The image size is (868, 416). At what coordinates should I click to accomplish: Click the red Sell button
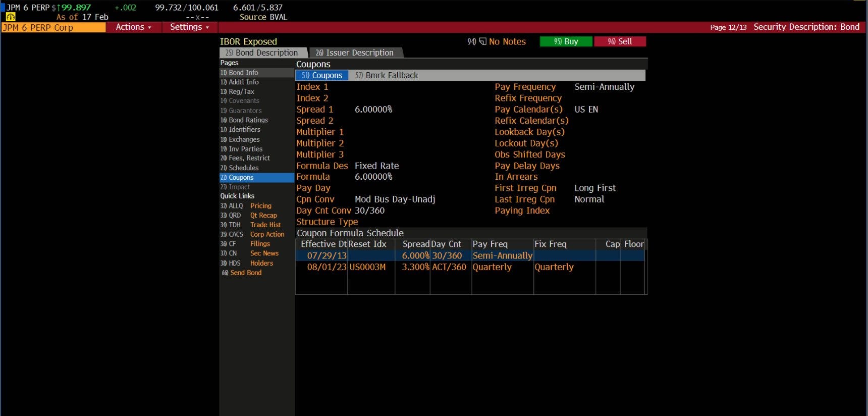click(x=620, y=41)
